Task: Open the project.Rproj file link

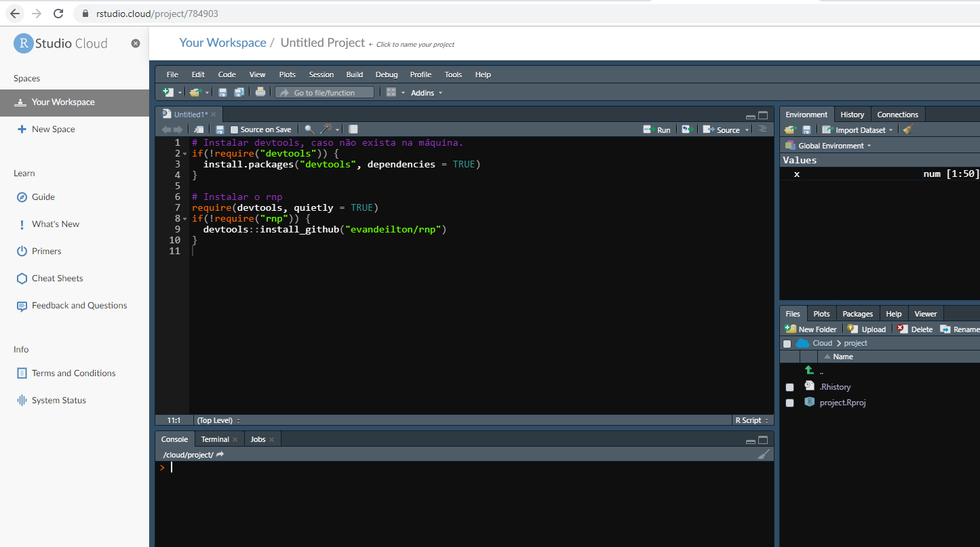Action: (x=842, y=403)
